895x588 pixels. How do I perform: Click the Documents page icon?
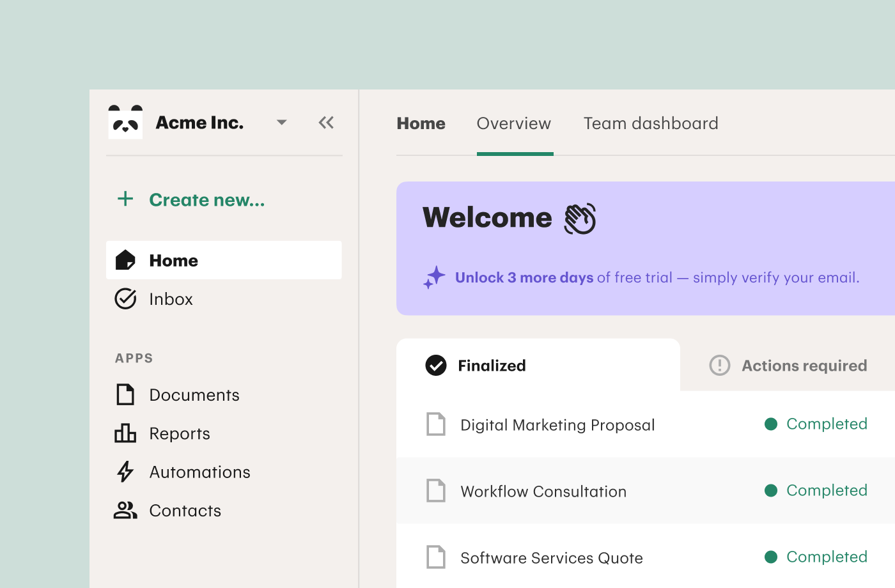125,394
